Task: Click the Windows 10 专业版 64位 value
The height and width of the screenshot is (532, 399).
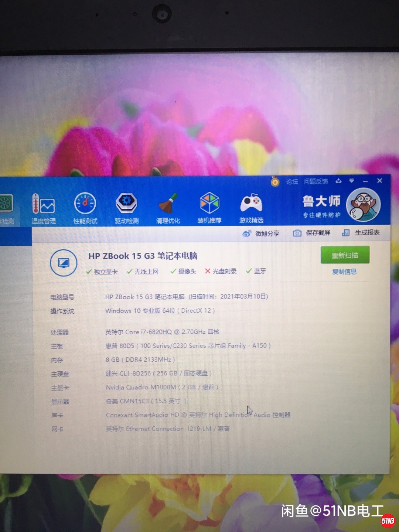Action: coord(160,311)
